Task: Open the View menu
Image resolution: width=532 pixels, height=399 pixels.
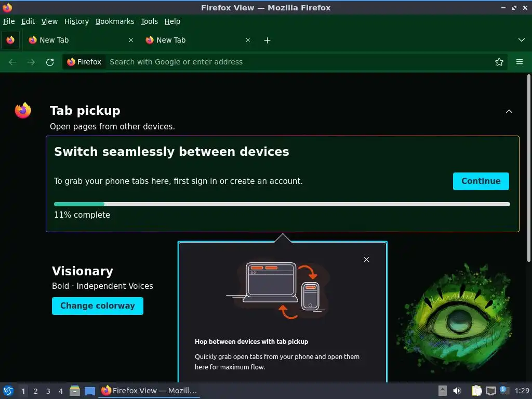Action: [x=49, y=21]
